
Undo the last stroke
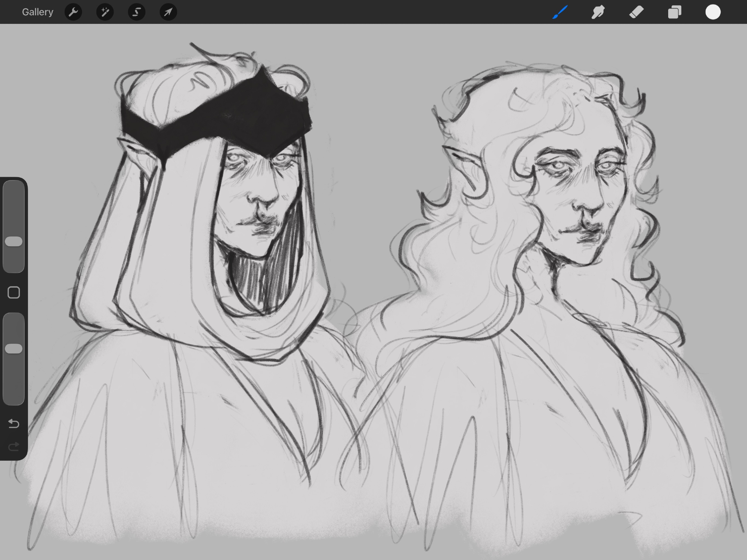click(14, 423)
